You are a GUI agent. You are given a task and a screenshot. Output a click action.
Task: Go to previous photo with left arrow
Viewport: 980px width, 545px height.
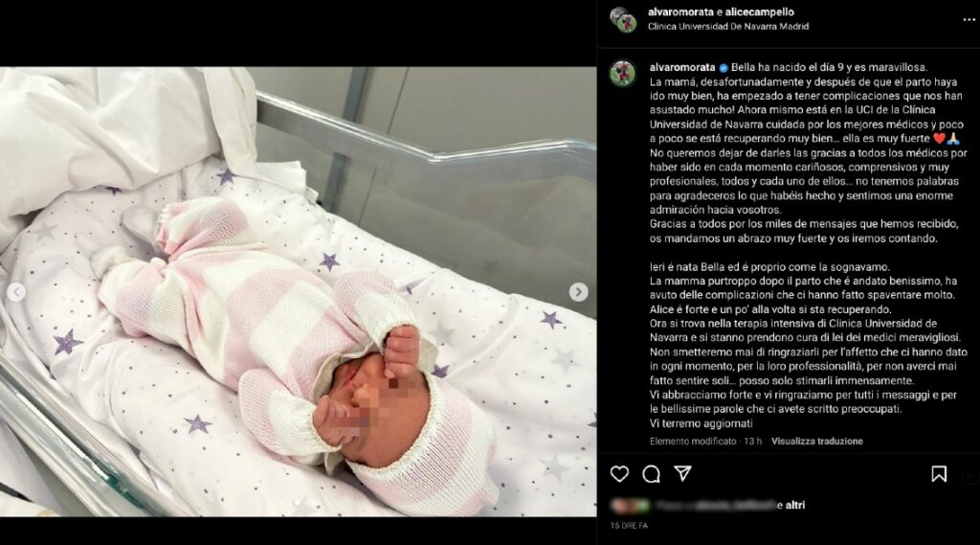pyautogui.click(x=16, y=291)
